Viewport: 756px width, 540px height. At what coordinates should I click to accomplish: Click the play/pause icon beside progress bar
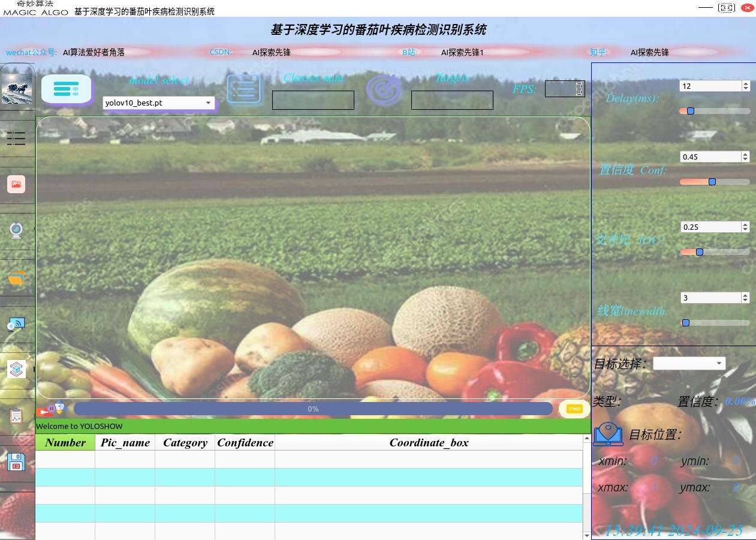click(x=52, y=409)
